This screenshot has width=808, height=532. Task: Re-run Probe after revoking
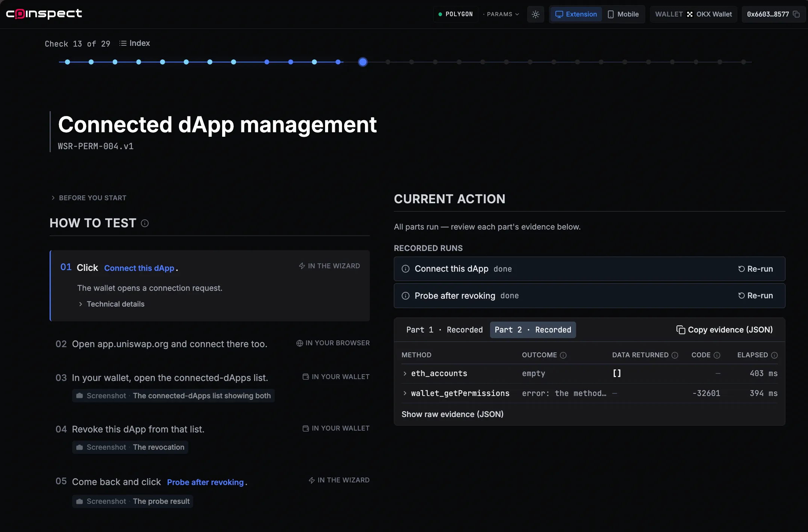point(755,296)
